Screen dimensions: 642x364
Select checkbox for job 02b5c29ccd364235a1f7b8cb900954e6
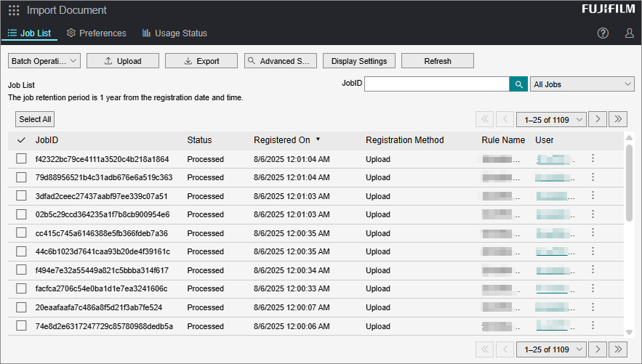tap(21, 214)
